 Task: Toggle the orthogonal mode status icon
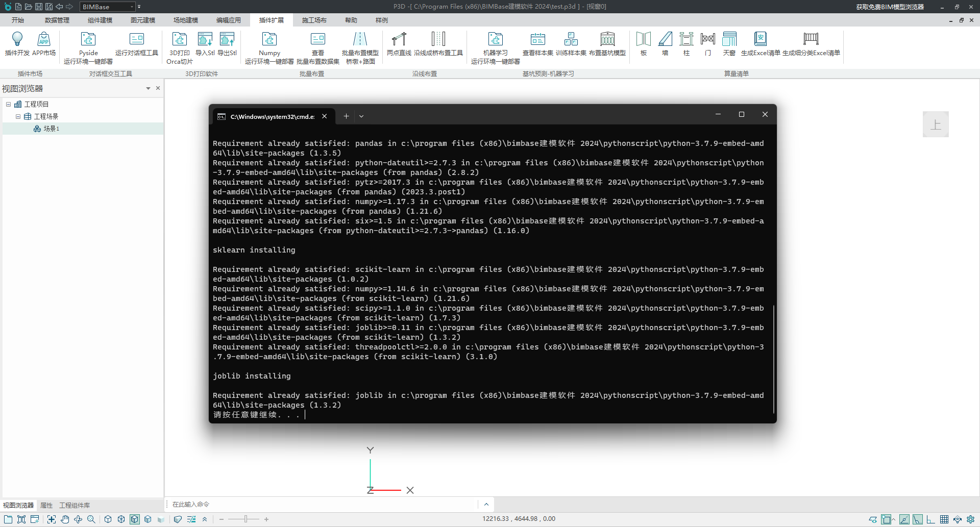click(x=931, y=519)
